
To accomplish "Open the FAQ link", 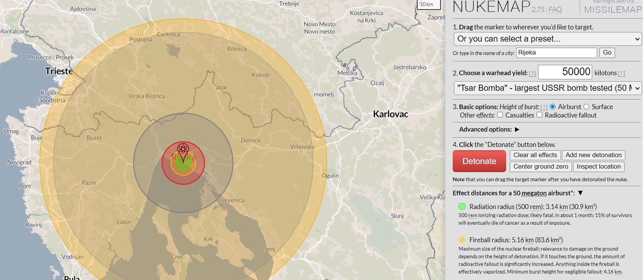I will click(x=555, y=10).
